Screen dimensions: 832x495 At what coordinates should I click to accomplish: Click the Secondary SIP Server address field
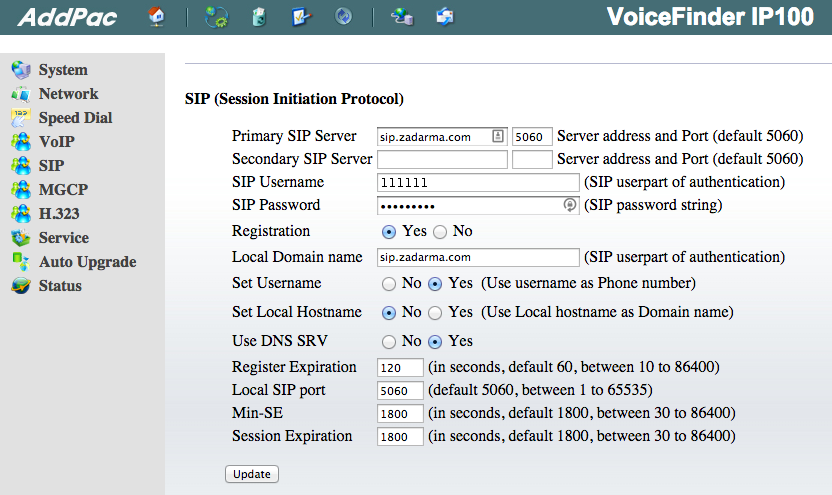(x=442, y=159)
